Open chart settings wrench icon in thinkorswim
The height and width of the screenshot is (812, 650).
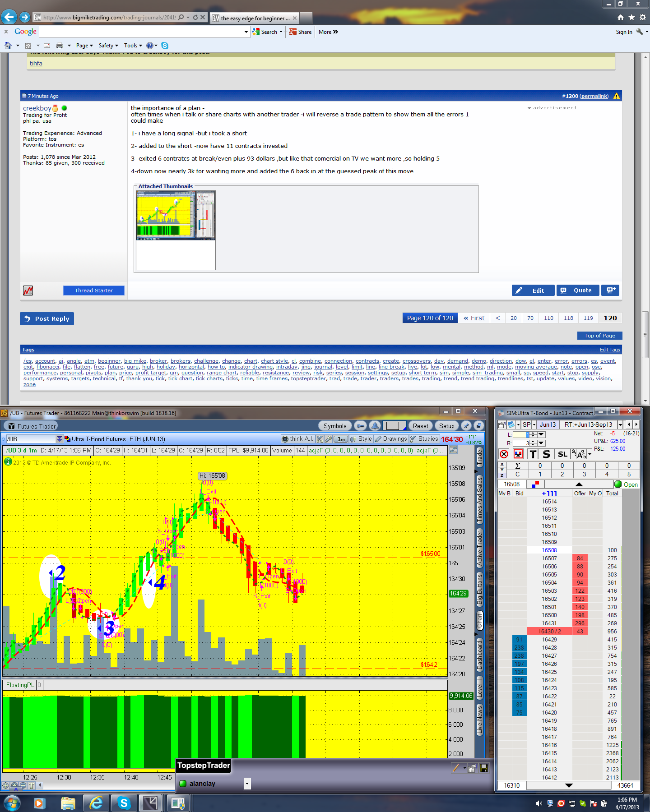click(329, 439)
